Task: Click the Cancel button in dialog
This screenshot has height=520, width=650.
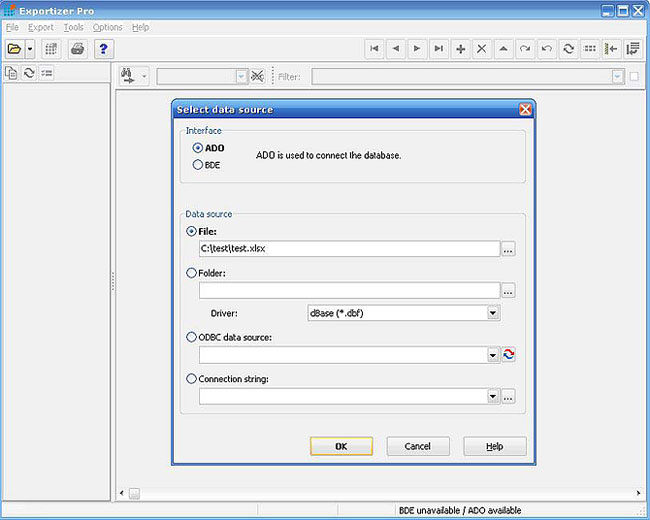Action: [418, 446]
